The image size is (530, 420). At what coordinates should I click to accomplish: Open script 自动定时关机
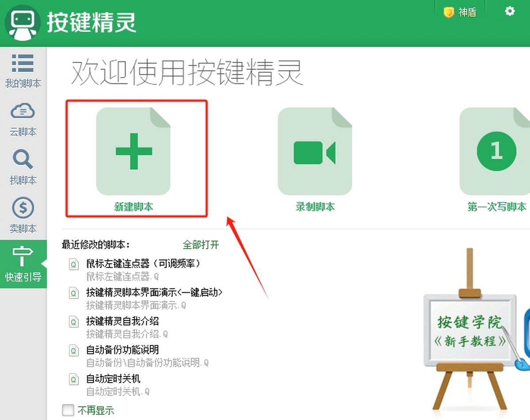point(113,379)
